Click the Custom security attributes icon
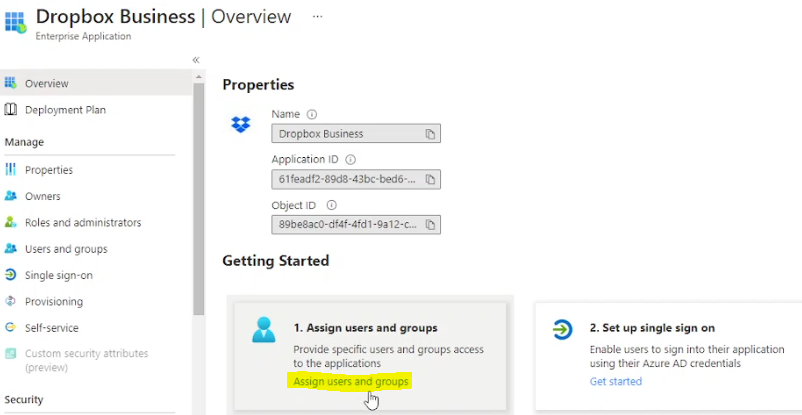The height and width of the screenshot is (415, 802). pos(10,354)
